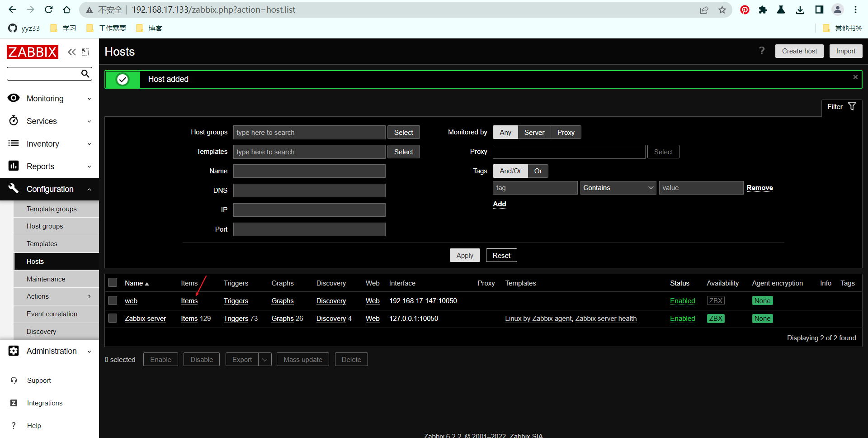This screenshot has height=438, width=868.
Task: Expand the Monitoring menu
Action: (89, 99)
